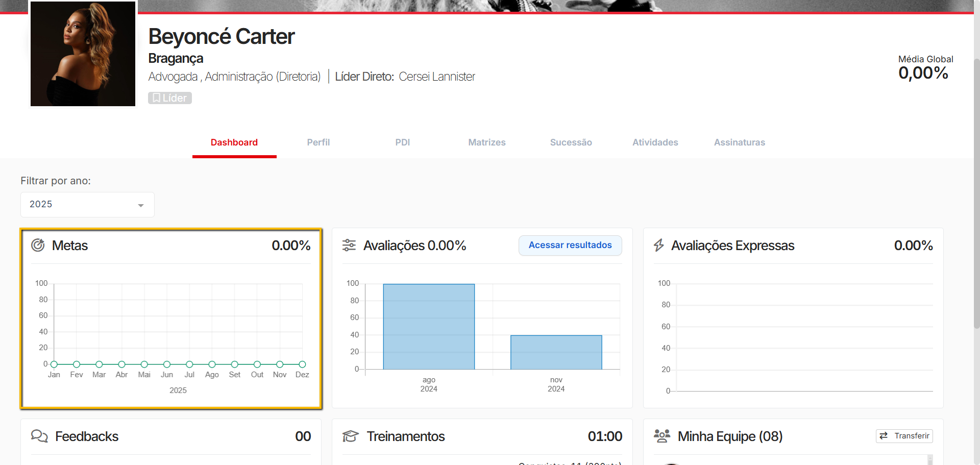The image size is (980, 465).
Task: Open the Assinaturas tab
Action: pyautogui.click(x=740, y=142)
